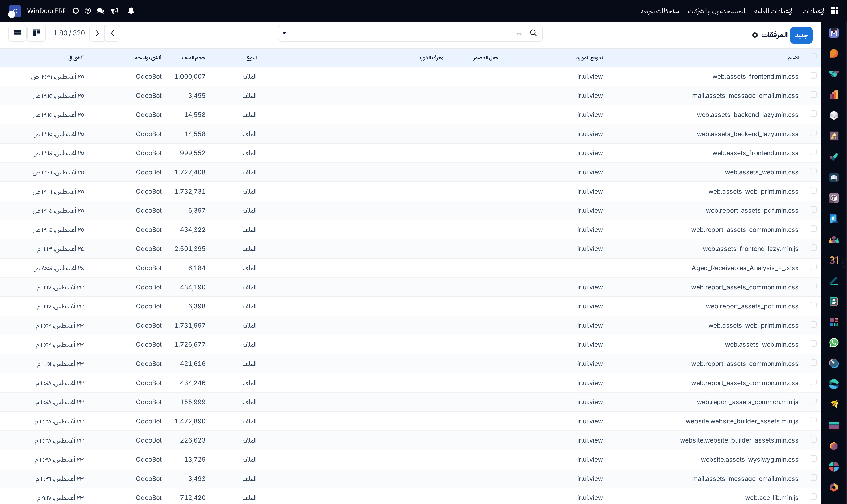Click the الإعدادات app title

click(x=814, y=11)
